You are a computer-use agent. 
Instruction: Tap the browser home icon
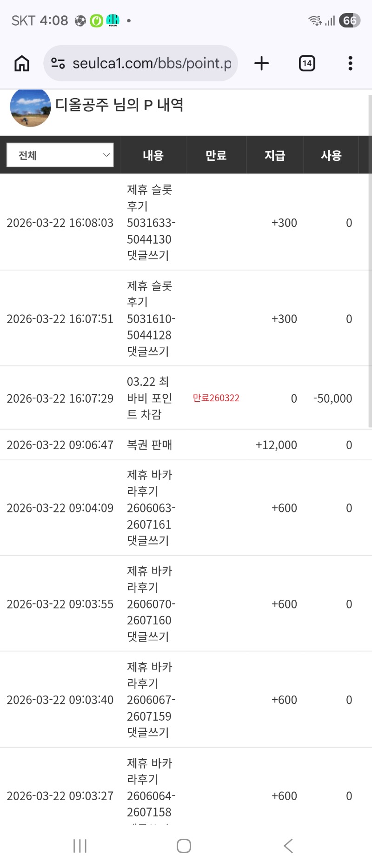[22, 63]
